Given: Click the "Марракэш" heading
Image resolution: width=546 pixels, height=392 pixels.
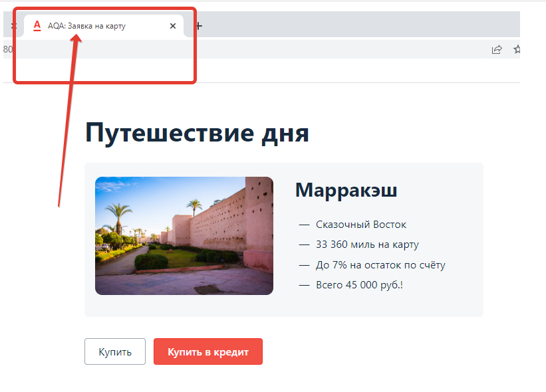Looking at the screenshot, I should tap(346, 190).
